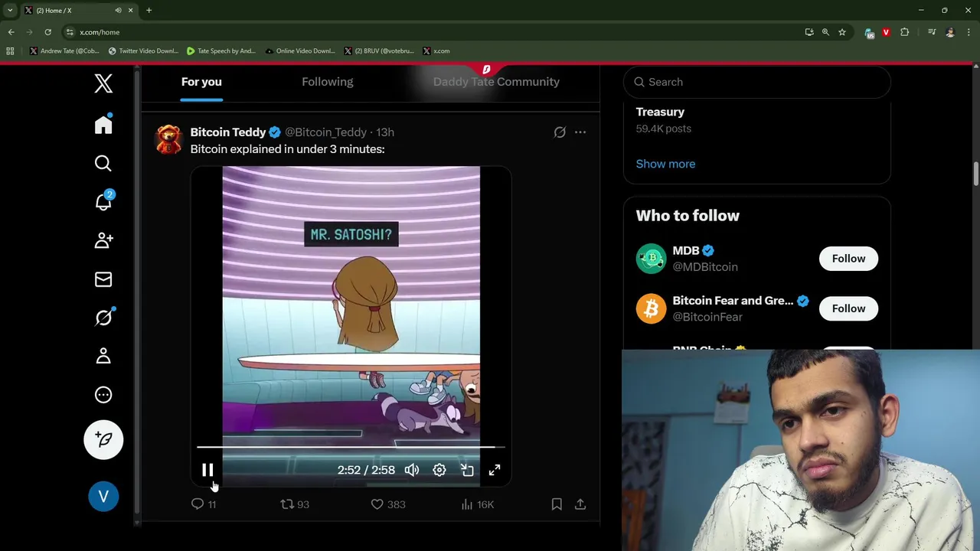
Task: Repost the tweet with 93 reposts
Action: 295,504
